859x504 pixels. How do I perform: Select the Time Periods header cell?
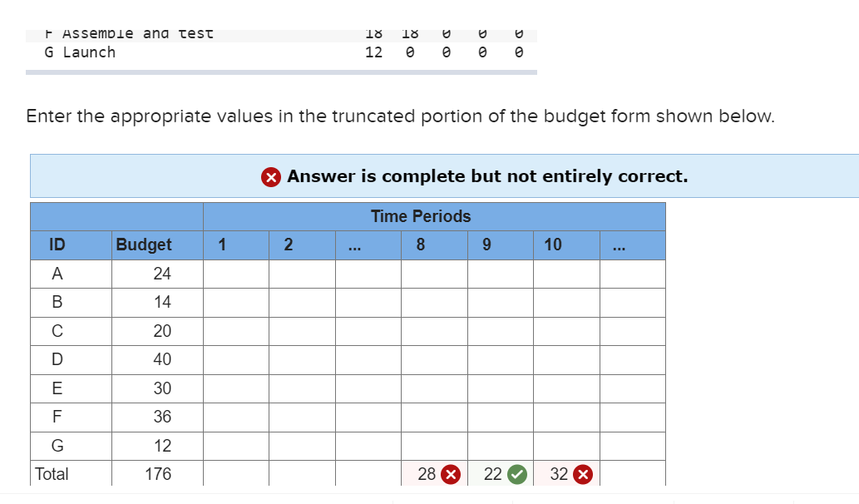click(x=419, y=216)
